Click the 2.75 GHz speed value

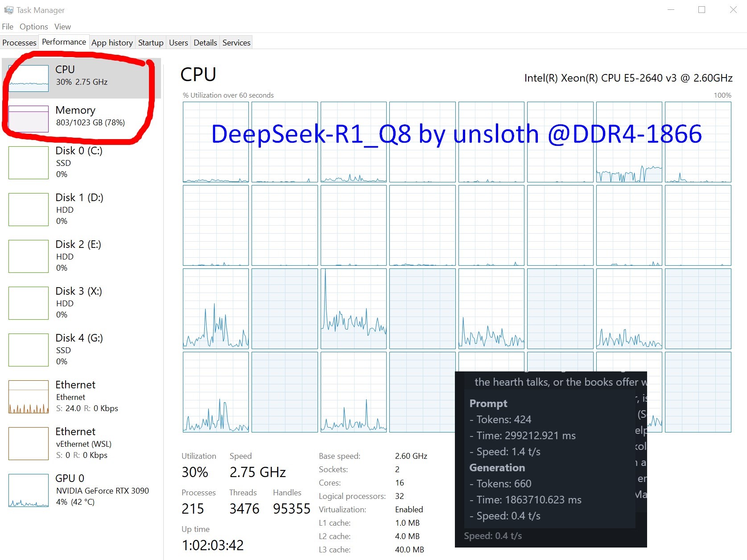[x=258, y=472]
